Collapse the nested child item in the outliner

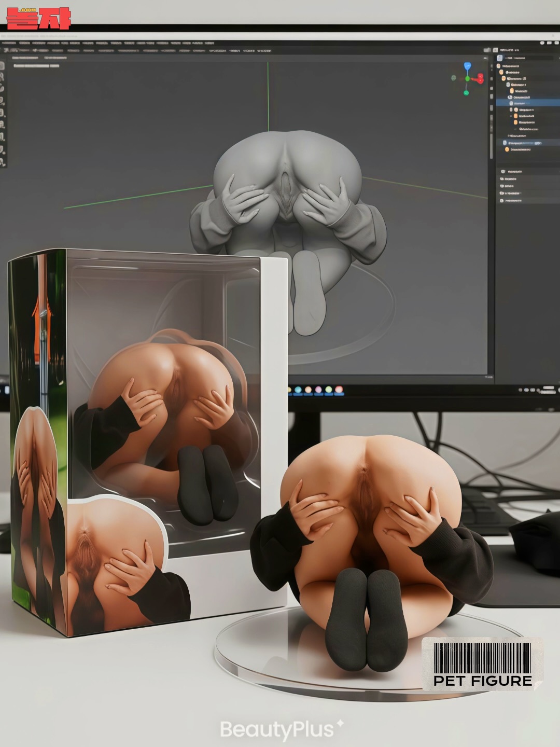[x=511, y=116]
